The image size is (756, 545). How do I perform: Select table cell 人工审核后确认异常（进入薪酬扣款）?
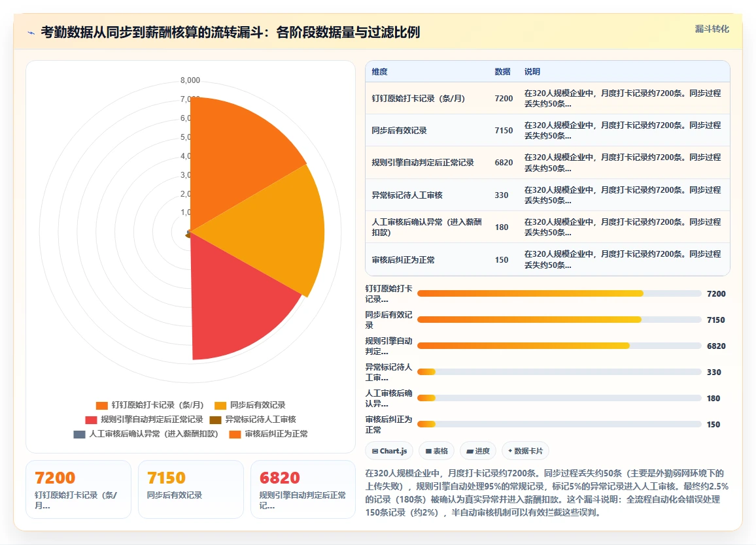coord(426,227)
